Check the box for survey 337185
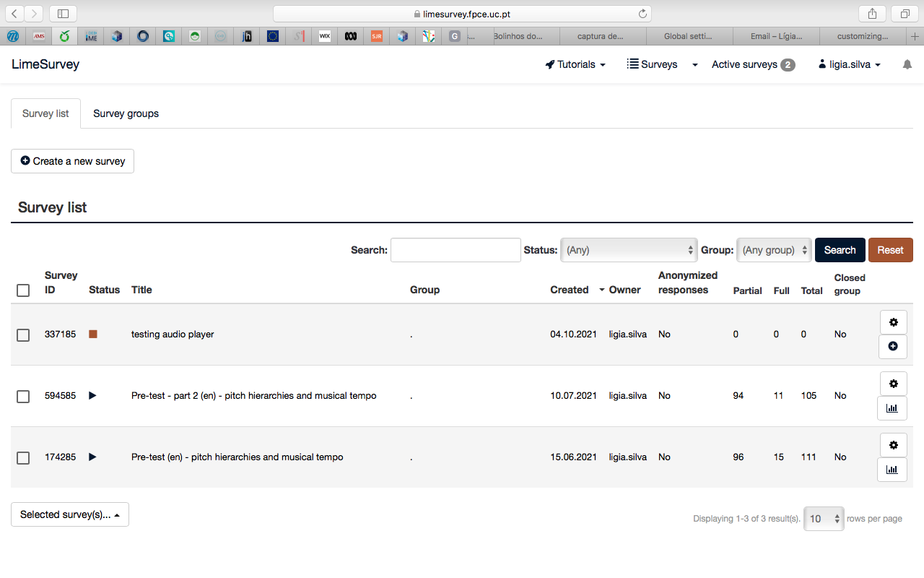924x578 pixels. [23, 335]
